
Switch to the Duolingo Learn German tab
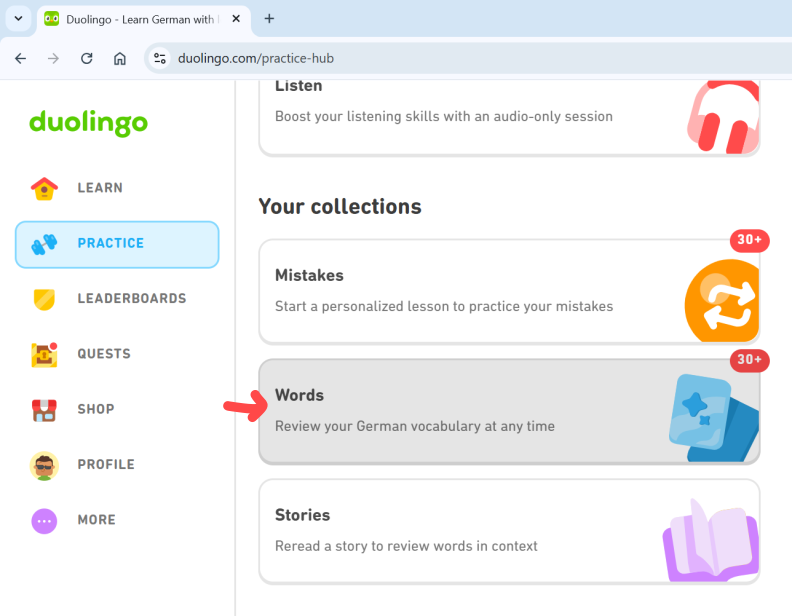click(144, 20)
